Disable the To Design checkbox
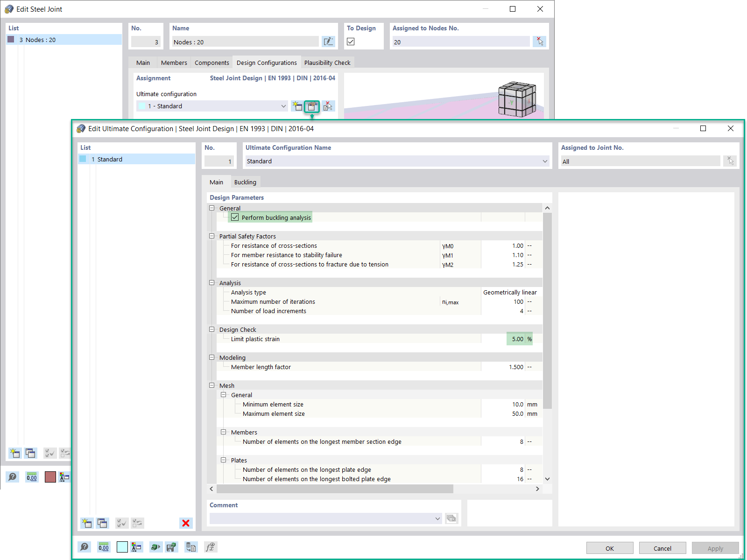This screenshot has height=560, width=747. click(x=351, y=42)
